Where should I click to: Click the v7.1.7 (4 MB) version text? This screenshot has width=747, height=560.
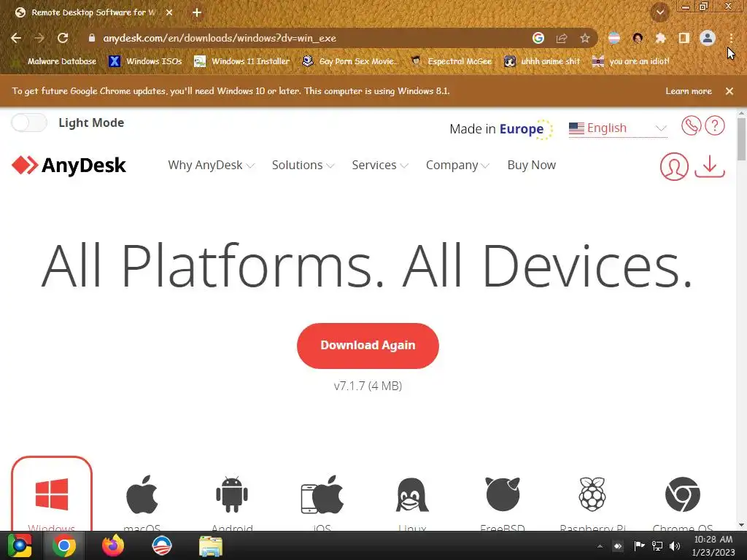pos(368,386)
